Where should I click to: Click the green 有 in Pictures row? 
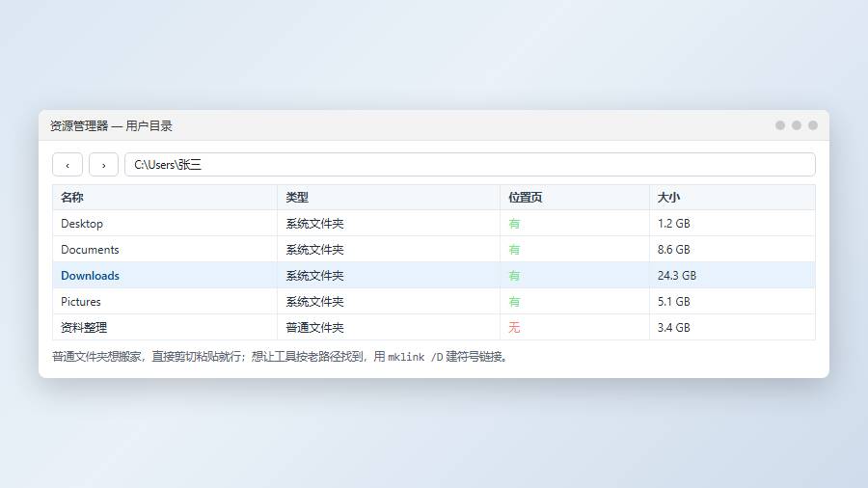(x=514, y=302)
